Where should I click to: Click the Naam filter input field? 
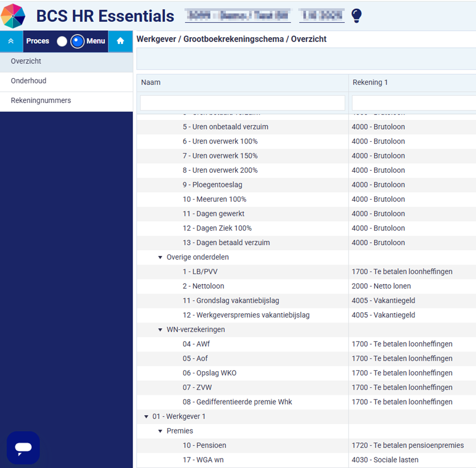(x=242, y=103)
